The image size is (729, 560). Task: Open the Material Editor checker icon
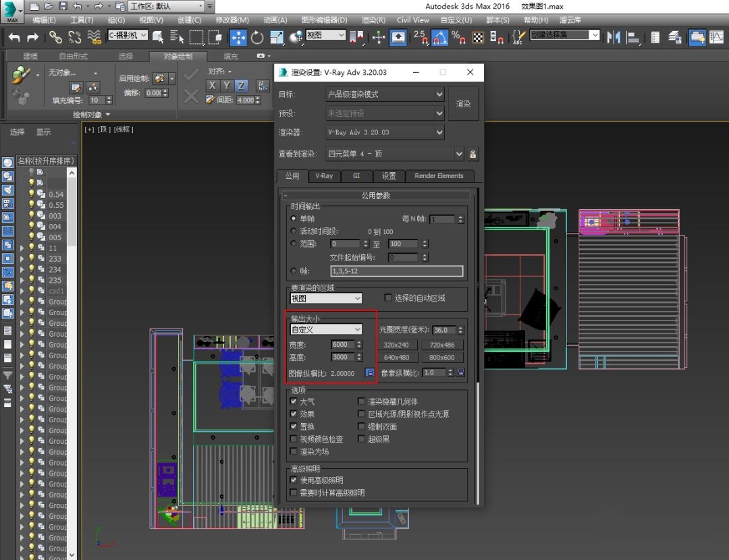(x=478, y=38)
